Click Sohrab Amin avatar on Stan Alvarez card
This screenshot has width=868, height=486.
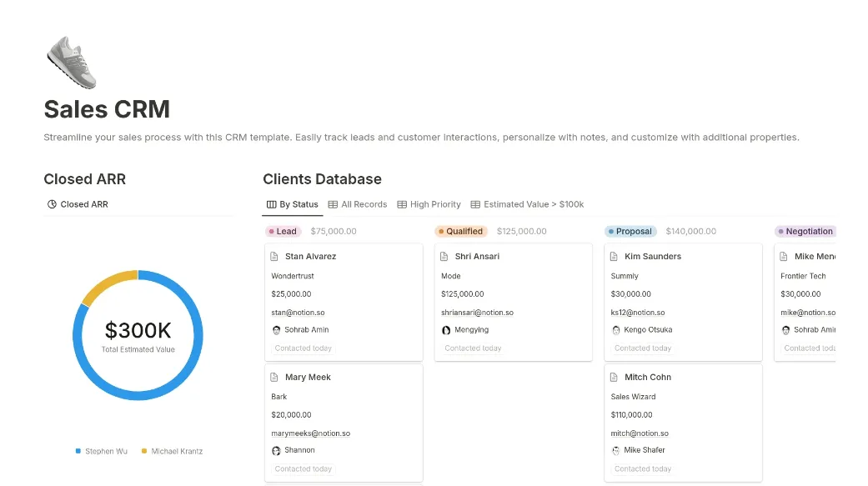click(x=276, y=330)
